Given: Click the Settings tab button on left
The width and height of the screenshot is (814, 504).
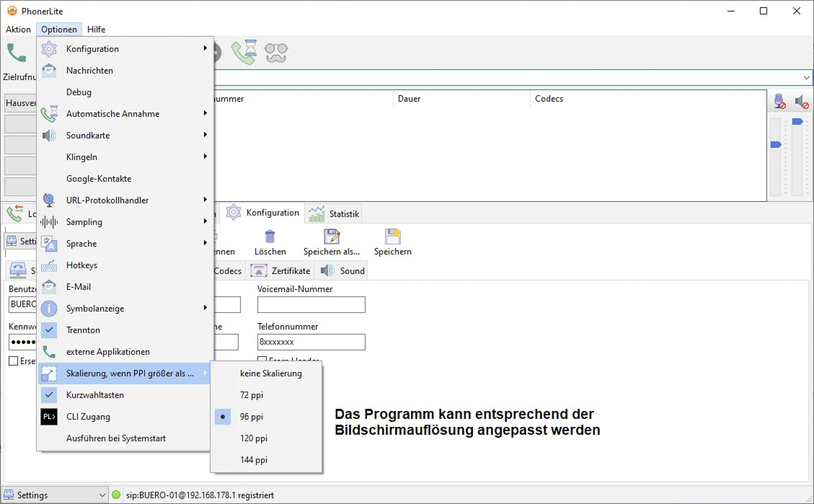Looking at the screenshot, I should tap(21, 241).
